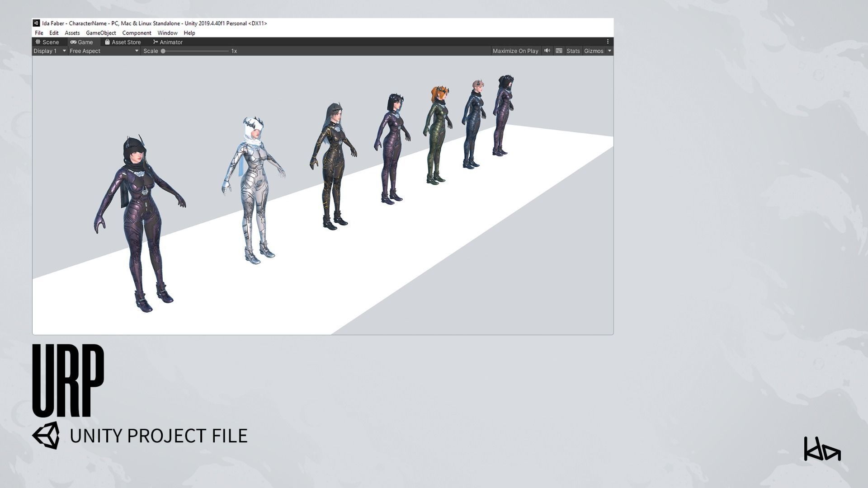Mute audio with the speaker icon

click(547, 51)
